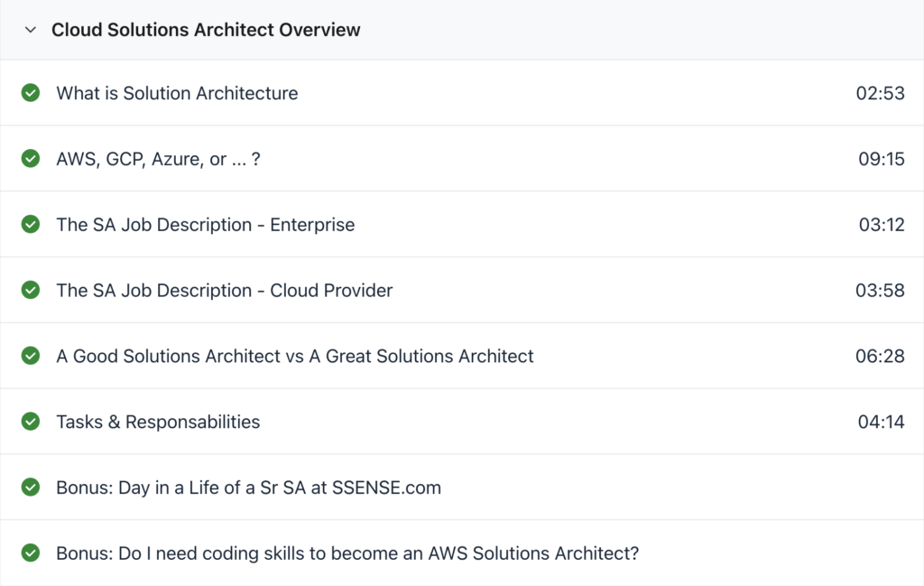Image resolution: width=924 pixels, height=586 pixels.
Task: Collapse the Cloud Solutions Architect Overview section
Action: (31, 30)
